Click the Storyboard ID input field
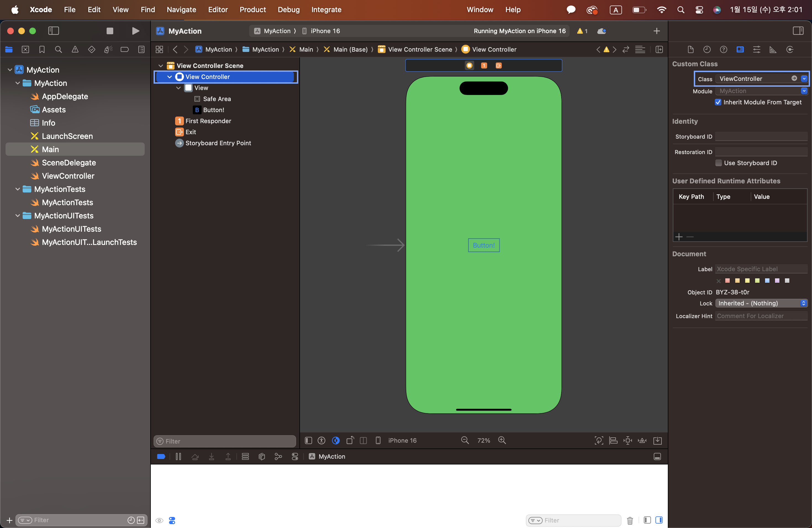This screenshot has width=812, height=528. [761, 136]
